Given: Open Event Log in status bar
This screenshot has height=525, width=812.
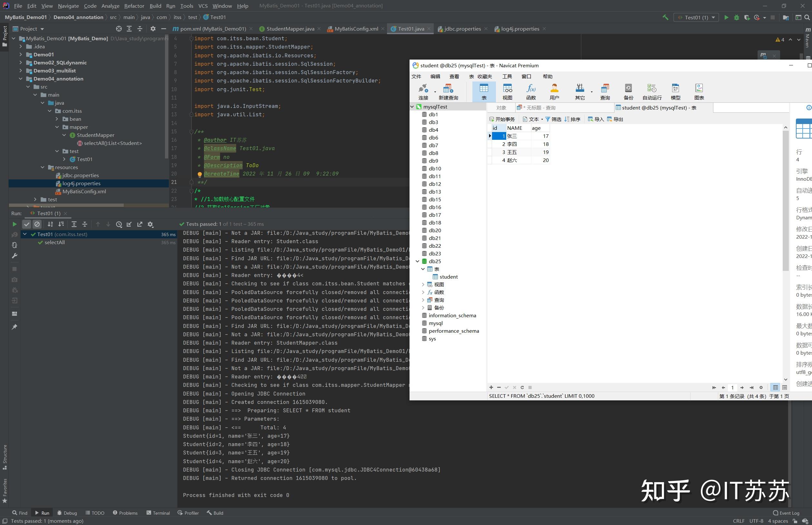Looking at the screenshot, I should [786, 513].
